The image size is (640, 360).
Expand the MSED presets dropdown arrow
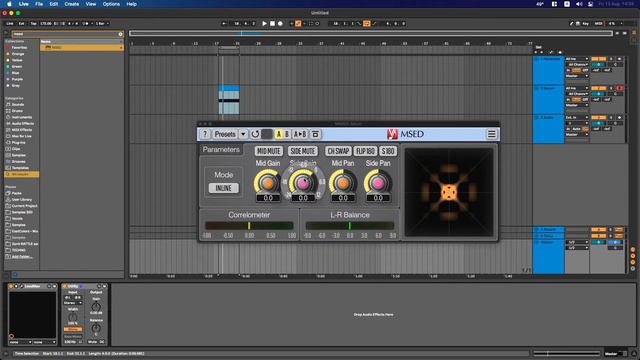[x=243, y=134]
